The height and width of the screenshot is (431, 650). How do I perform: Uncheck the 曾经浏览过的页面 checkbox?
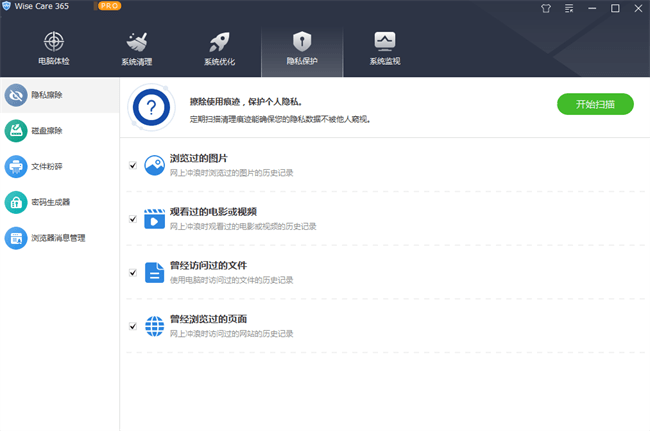133,326
